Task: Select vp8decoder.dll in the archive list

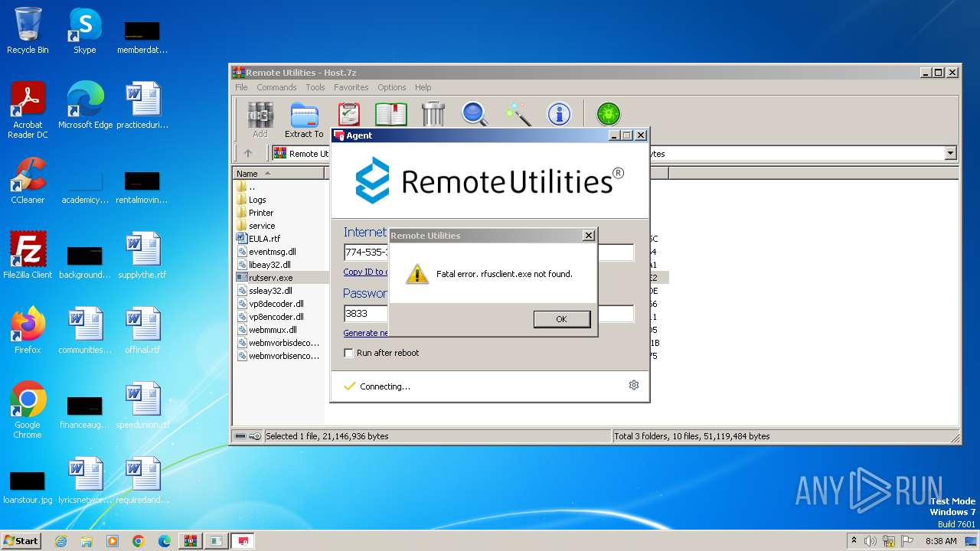Action: click(276, 304)
